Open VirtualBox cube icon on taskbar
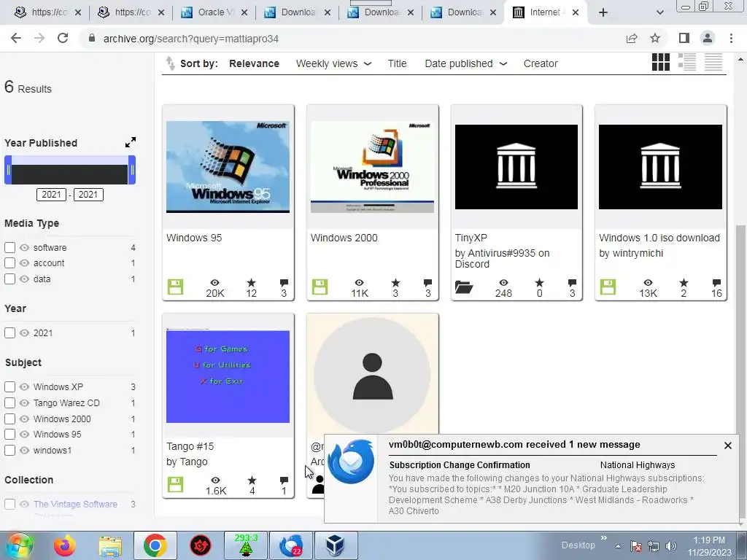Image resolution: width=747 pixels, height=560 pixels. pos(336,545)
